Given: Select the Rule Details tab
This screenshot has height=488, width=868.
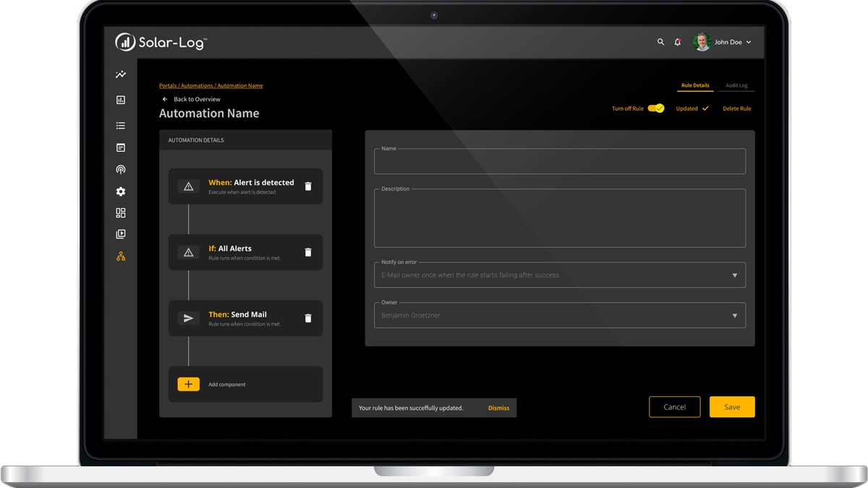Looking at the screenshot, I should 695,85.
